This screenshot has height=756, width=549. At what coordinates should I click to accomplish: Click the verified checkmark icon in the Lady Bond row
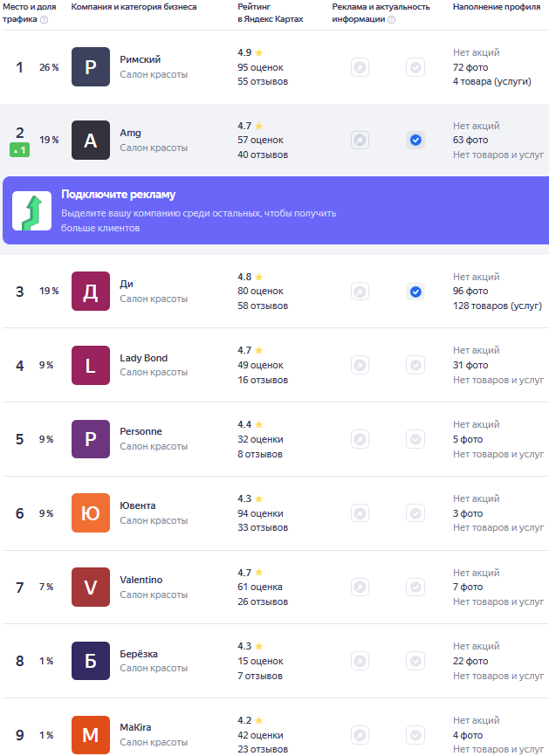tap(415, 365)
